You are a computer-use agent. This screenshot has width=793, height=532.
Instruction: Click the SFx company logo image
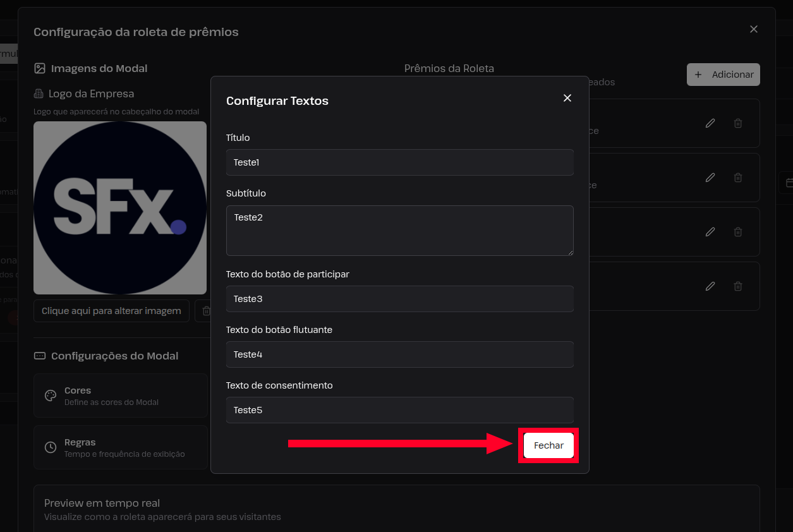[x=120, y=208]
